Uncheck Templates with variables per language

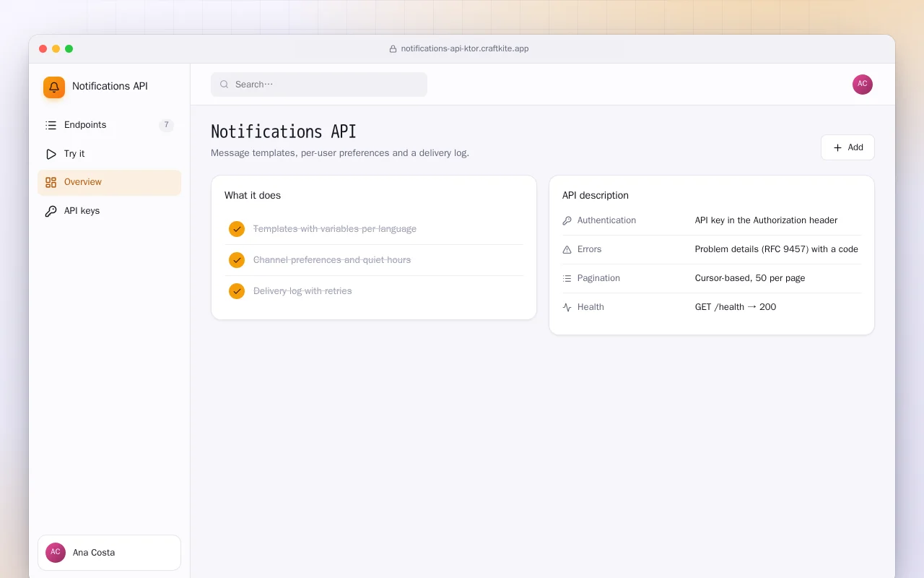pos(237,229)
